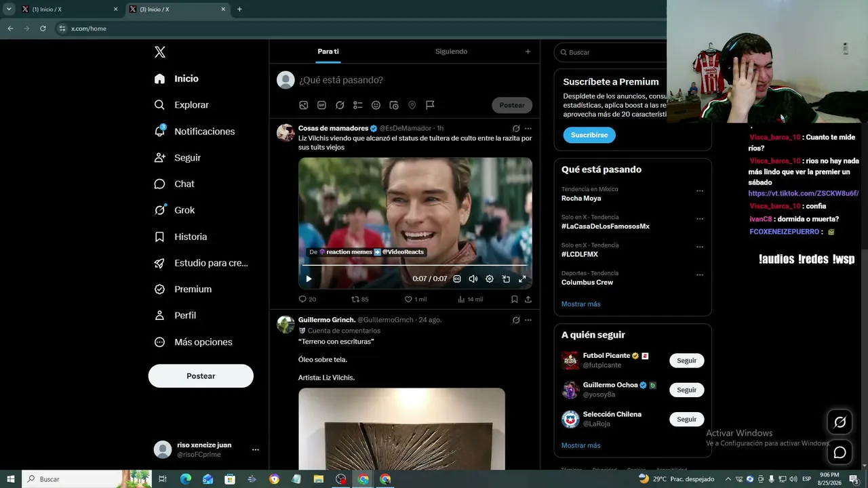Screen dimensions: 868x488
Task: Like the post with 1 mil likes
Action: 416,299
